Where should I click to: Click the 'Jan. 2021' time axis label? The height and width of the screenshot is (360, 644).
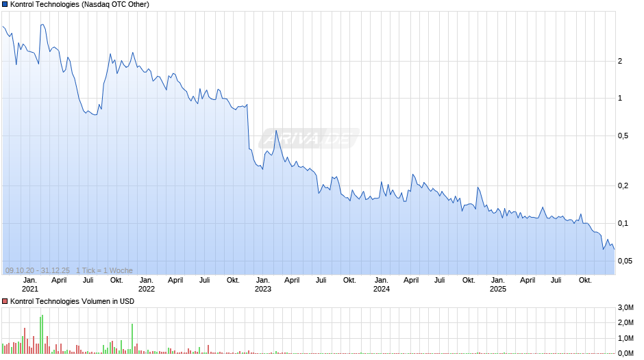tap(29, 285)
